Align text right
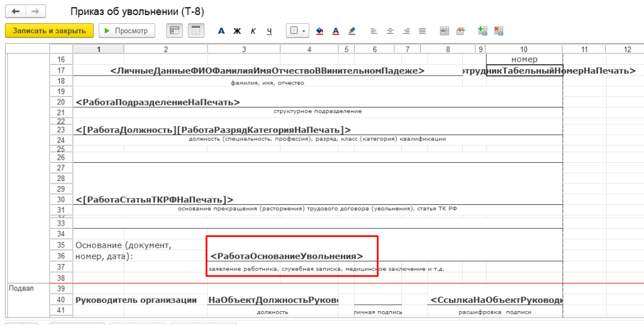The width and height of the screenshot is (644, 325). pyautogui.click(x=406, y=31)
